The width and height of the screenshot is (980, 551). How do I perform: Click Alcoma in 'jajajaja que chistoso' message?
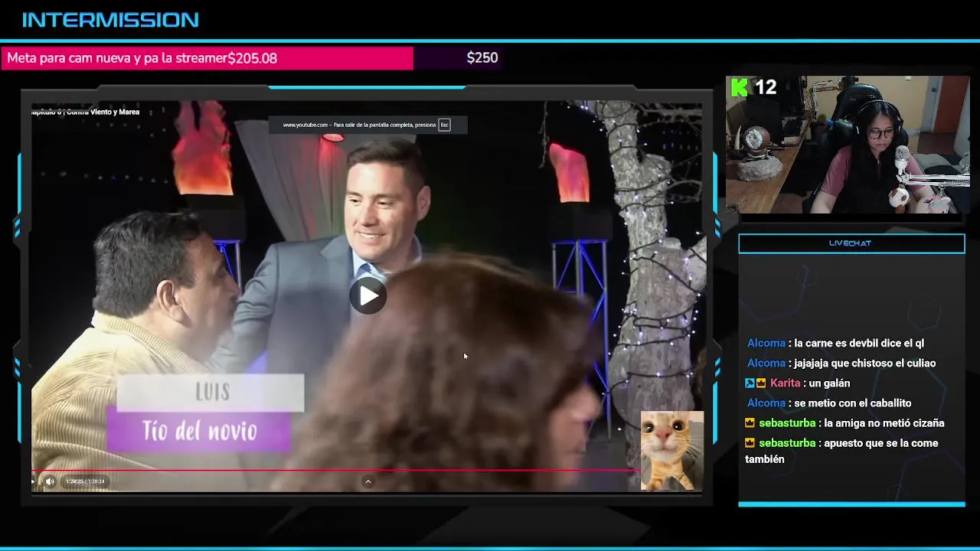[x=766, y=363]
